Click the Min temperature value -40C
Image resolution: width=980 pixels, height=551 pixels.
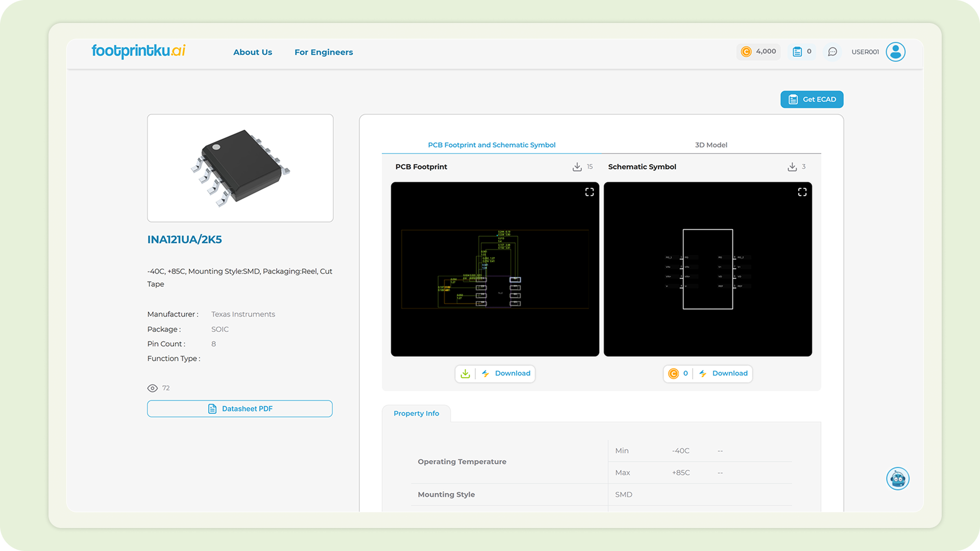(x=680, y=450)
